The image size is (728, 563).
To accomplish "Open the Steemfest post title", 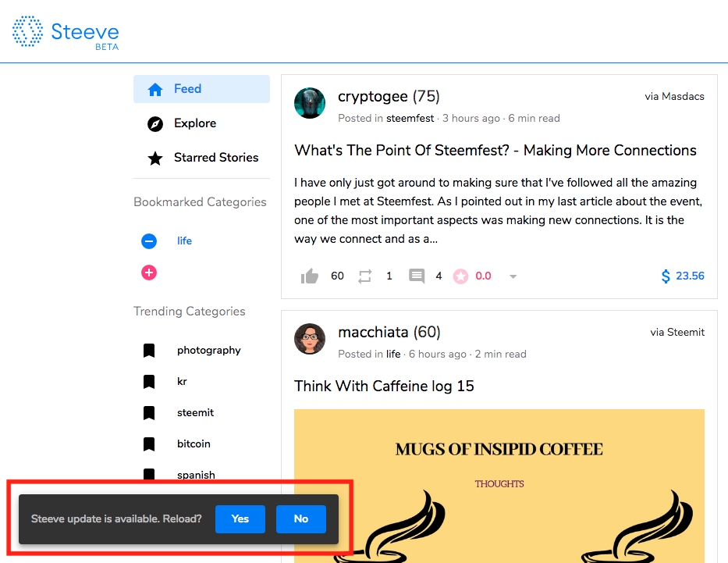I will click(495, 150).
